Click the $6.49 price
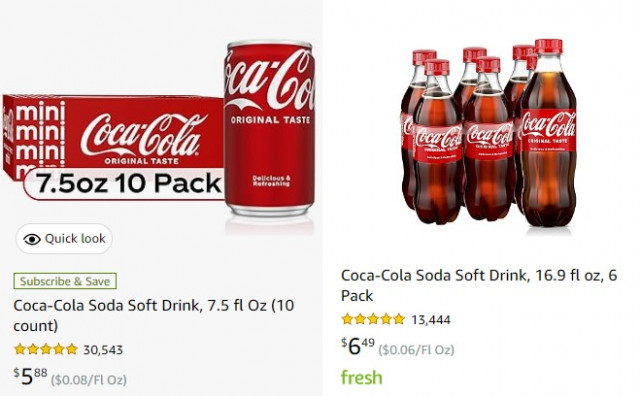The width and height of the screenshot is (640, 396). 358,346
